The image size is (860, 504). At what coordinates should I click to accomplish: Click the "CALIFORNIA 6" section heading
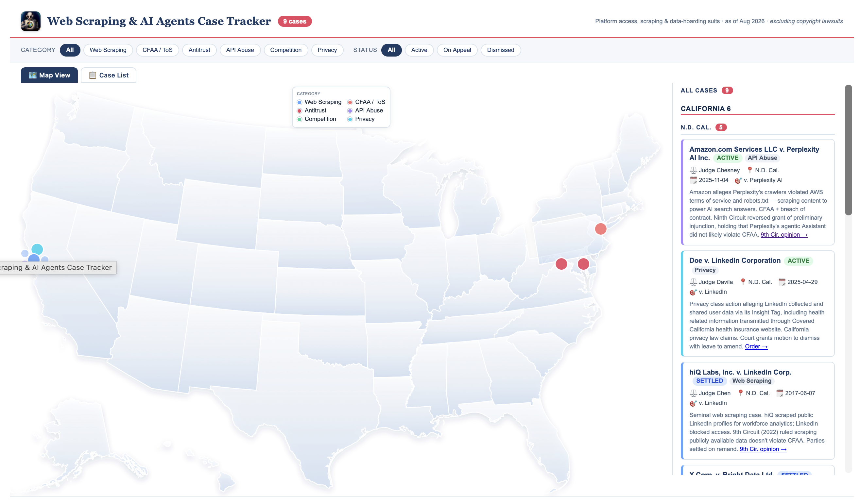tap(705, 109)
